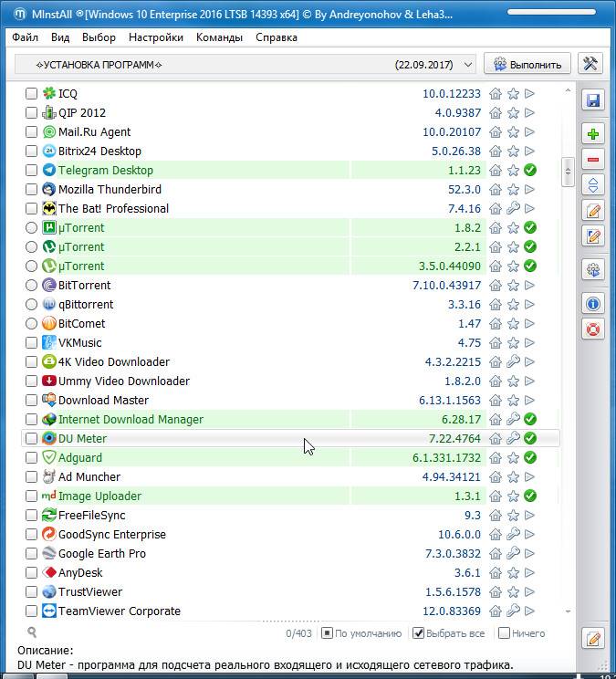Open the Настройки menu
This screenshot has height=679, width=616.
156,37
